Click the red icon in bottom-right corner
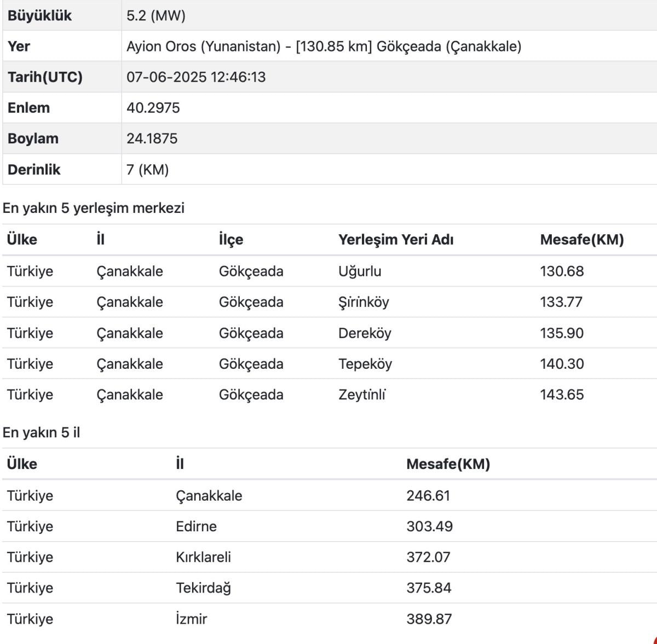The image size is (657, 644). point(654,640)
